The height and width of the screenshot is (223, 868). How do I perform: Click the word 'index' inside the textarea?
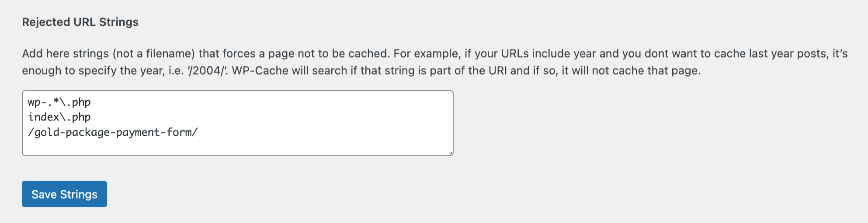coord(44,117)
